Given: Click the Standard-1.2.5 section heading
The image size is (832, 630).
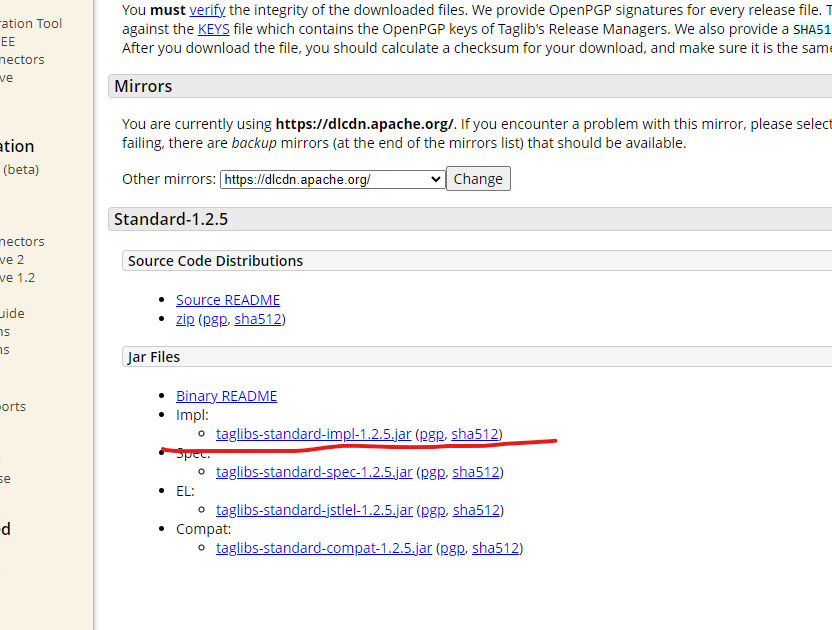Looking at the screenshot, I should point(171,219).
